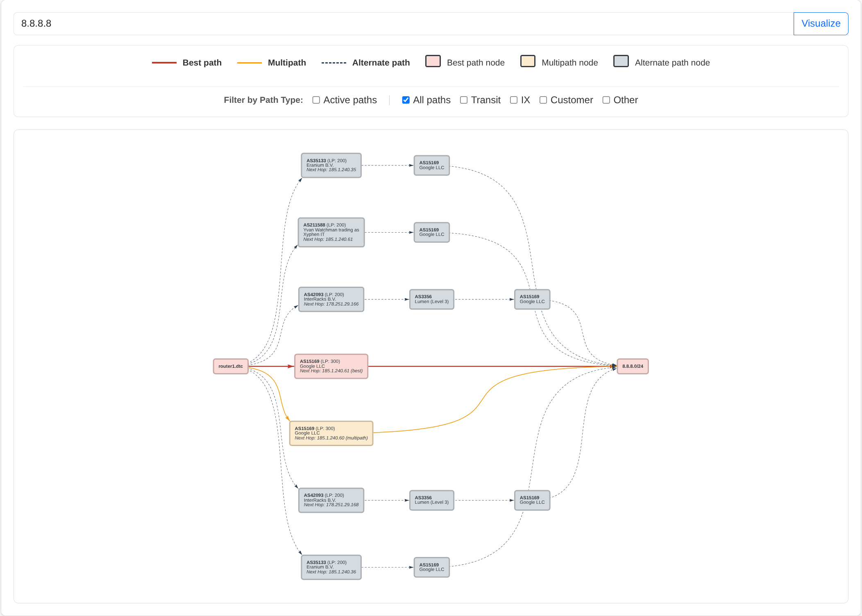Click the AS15169 multipath node

331,433
